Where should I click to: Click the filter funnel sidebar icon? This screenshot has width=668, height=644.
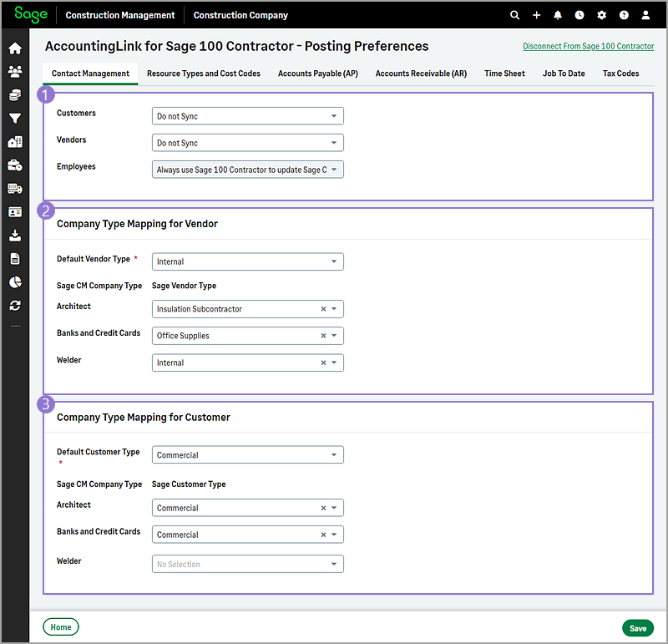pyautogui.click(x=15, y=119)
